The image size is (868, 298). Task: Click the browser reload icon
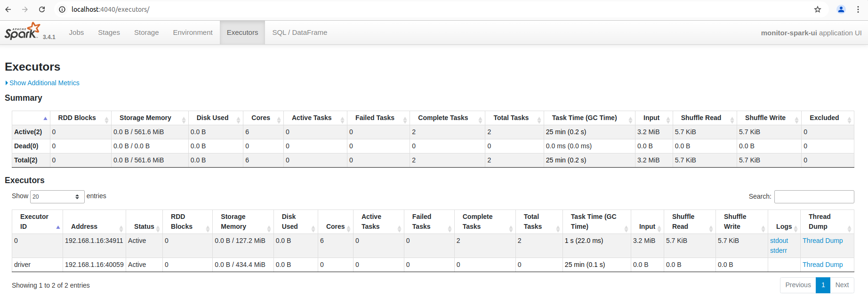42,9
